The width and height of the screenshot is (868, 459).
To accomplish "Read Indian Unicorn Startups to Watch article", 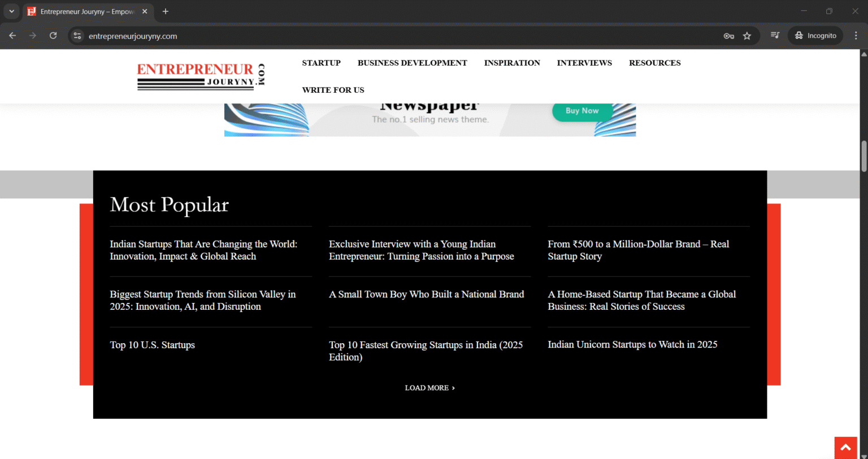I will [x=632, y=344].
